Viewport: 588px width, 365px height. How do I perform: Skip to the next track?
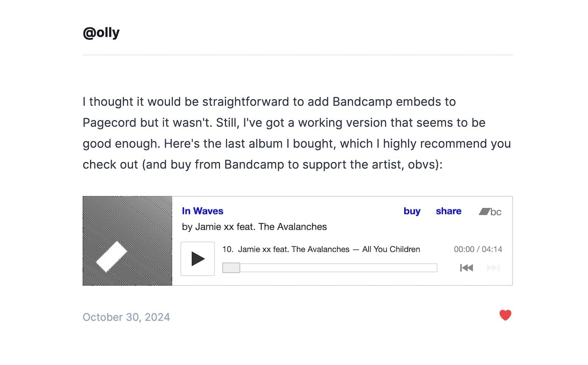(x=493, y=268)
